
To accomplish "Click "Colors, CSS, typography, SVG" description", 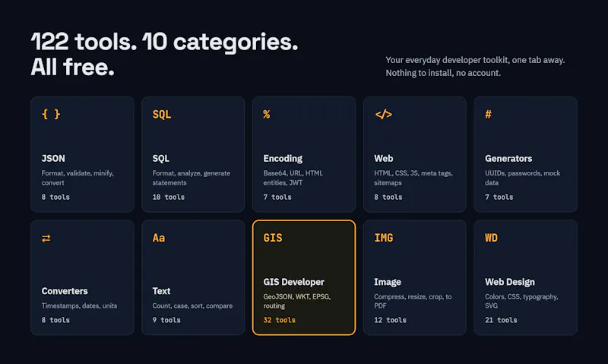I will click(521, 301).
